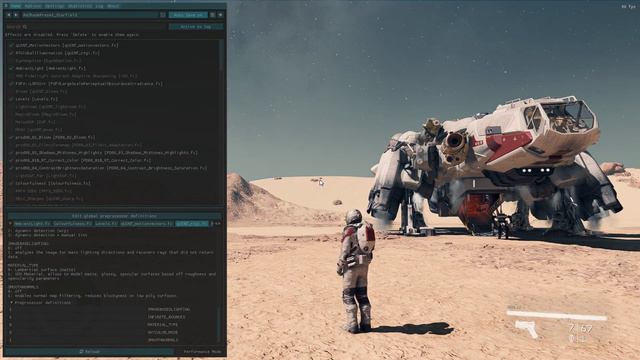Edit the IMAGEBASEDLIGHTING definition value

[x=78, y=309]
